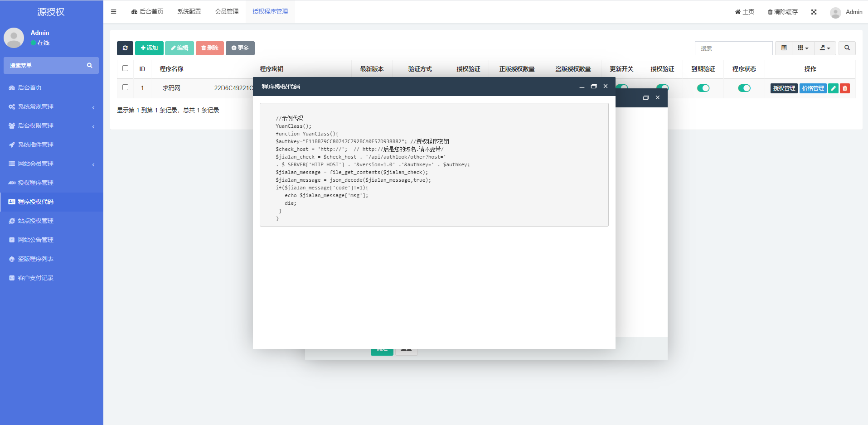
Task: Expand the 系统常规管理 sidebar menu
Action: pyautogui.click(x=51, y=106)
